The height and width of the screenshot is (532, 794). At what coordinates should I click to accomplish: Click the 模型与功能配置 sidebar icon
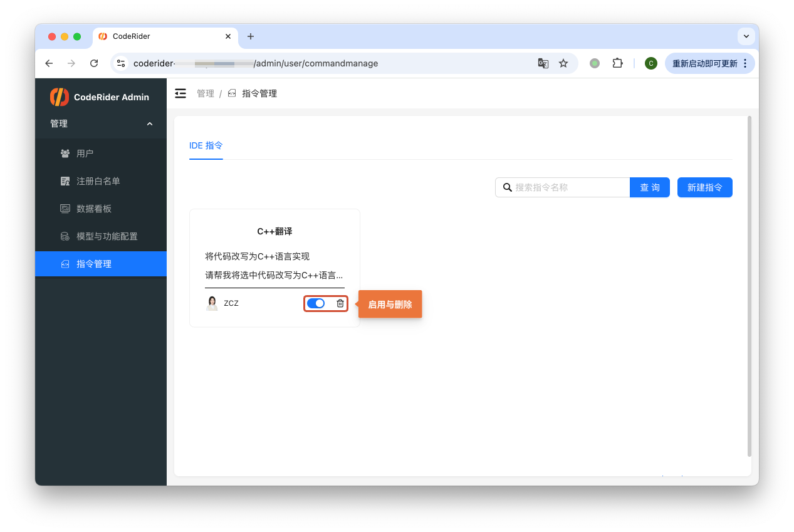[65, 236]
